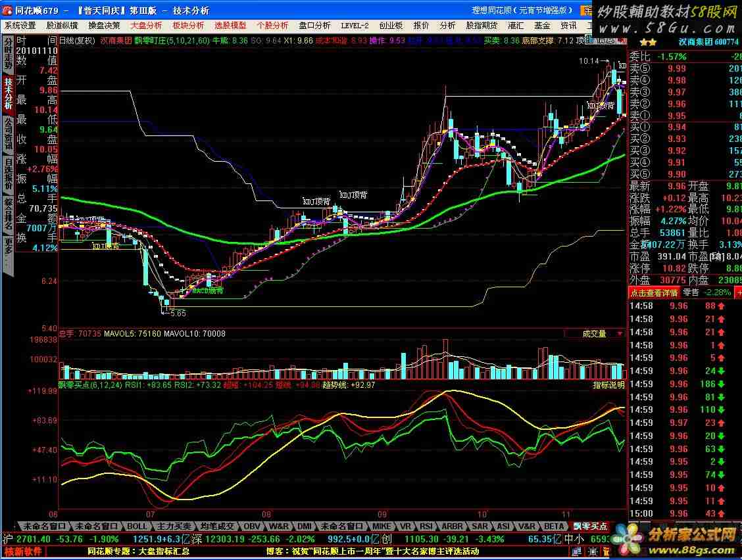
Task: Select the RSI indicator tab
Action: 426,526
